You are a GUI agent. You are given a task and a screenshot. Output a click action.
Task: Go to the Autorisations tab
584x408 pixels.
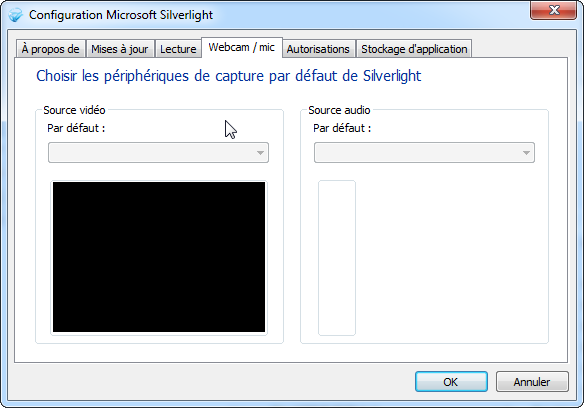(x=318, y=49)
